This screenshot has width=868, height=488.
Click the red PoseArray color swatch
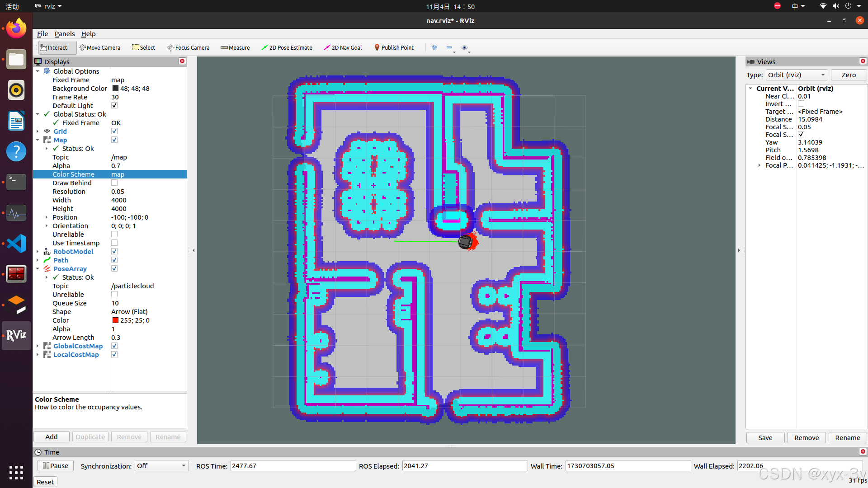[x=115, y=320]
